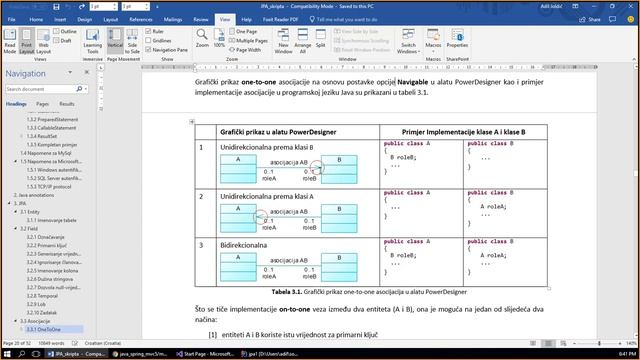Fit zoom to Page Width
This screenshot has height=360, width=640.
coord(244,50)
